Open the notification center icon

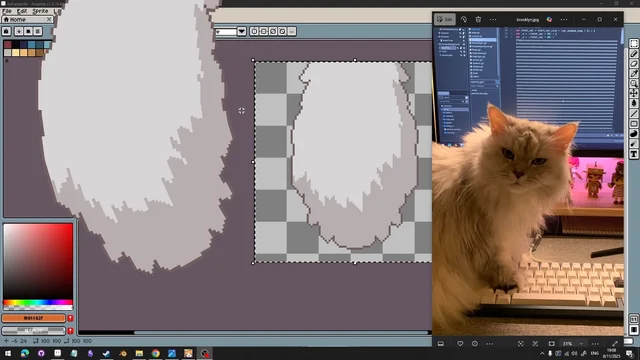630,353
